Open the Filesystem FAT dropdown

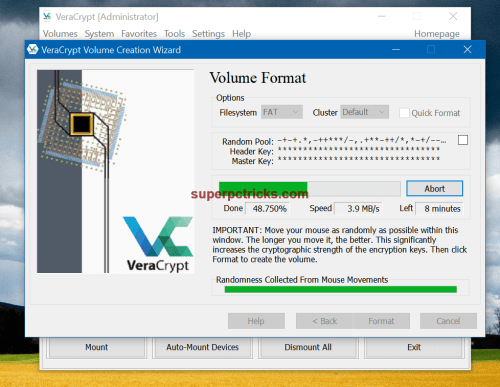281,112
